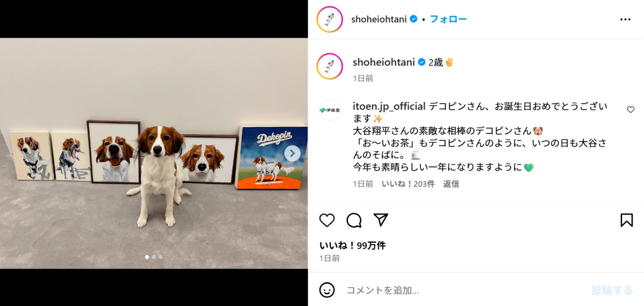
Task: Open the shoheiohtani username in the header
Action: pos(379,19)
